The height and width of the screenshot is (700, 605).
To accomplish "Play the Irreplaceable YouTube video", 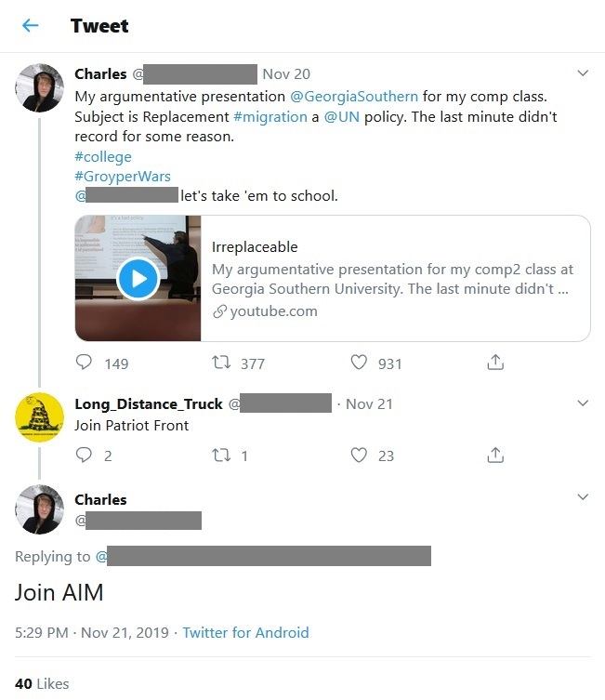I will [x=138, y=279].
